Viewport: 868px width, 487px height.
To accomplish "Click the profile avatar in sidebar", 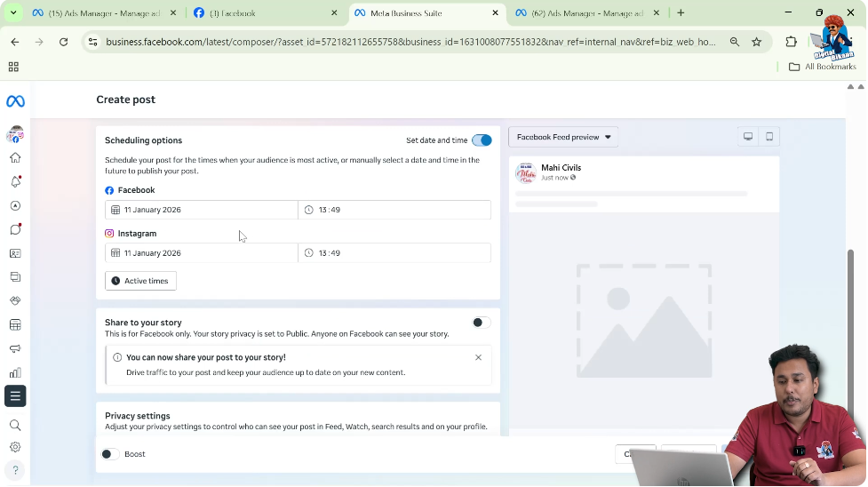I will (15, 134).
